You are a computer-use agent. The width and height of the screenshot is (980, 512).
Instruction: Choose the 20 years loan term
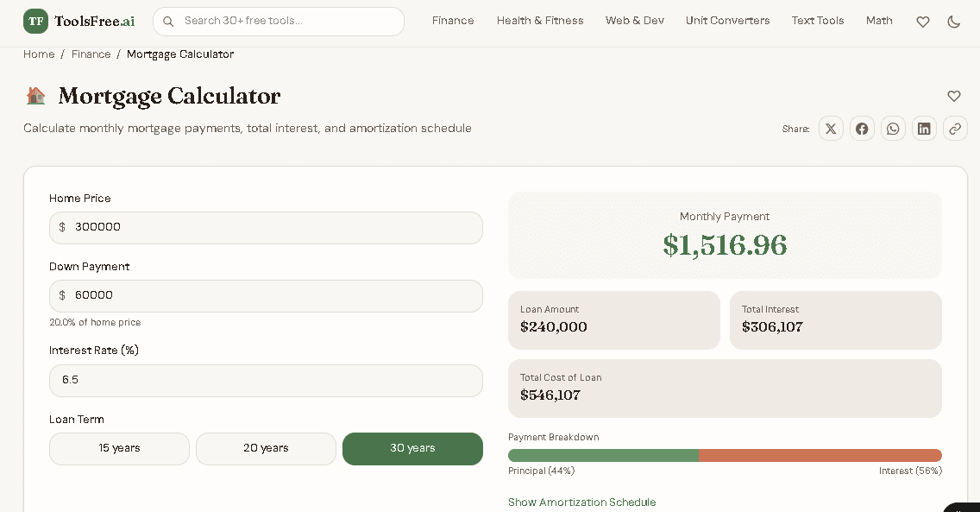(x=266, y=449)
